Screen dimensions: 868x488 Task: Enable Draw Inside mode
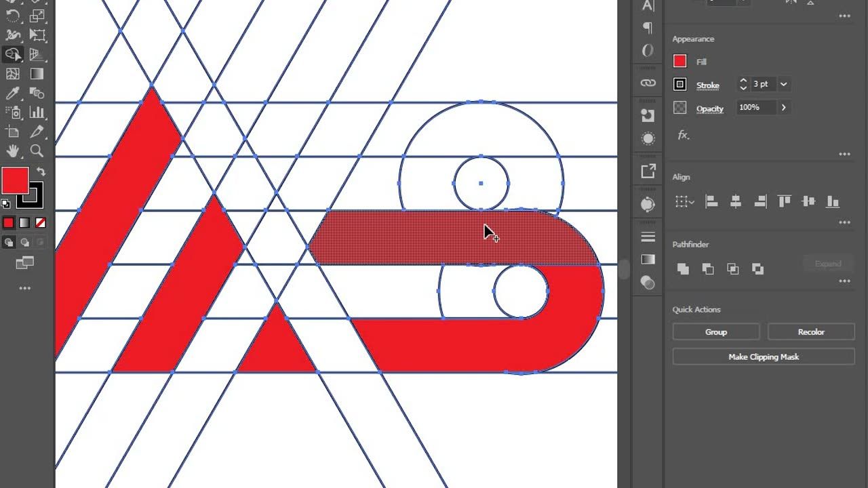tap(41, 242)
